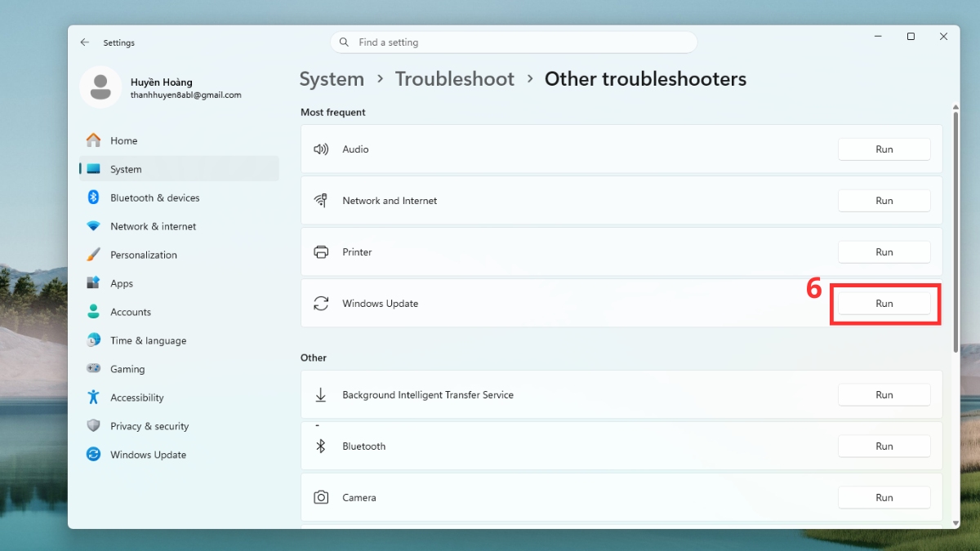
Task: Run the Background Intelligent Transfer Service troubleshooter
Action: [884, 395]
